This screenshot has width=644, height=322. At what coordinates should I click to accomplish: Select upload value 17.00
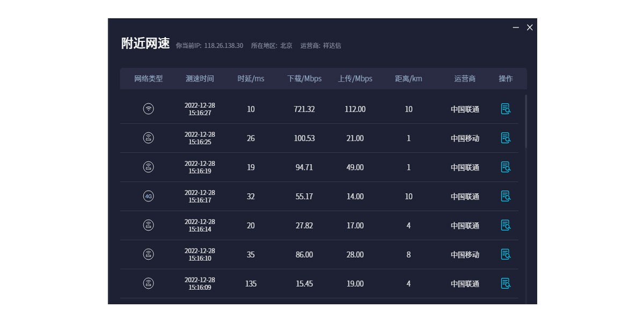[x=355, y=225]
